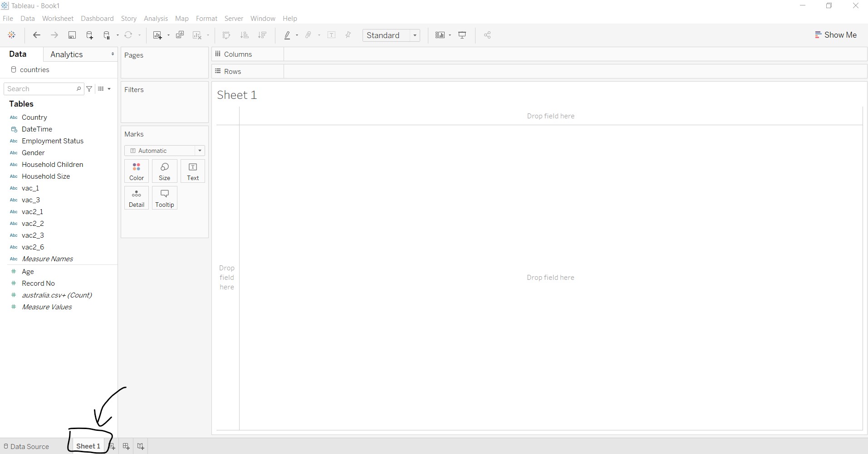This screenshot has width=868, height=454.
Task: Click the New Data Source icon
Action: [x=89, y=35]
